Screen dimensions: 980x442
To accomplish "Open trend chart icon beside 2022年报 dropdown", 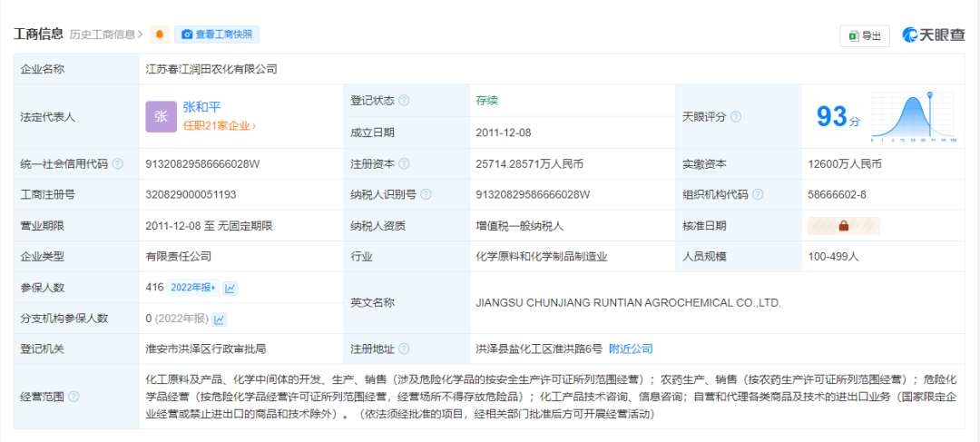I will pyautogui.click(x=230, y=289).
